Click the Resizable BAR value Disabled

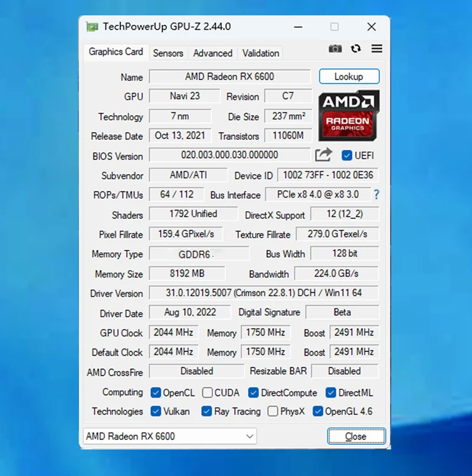(345, 371)
